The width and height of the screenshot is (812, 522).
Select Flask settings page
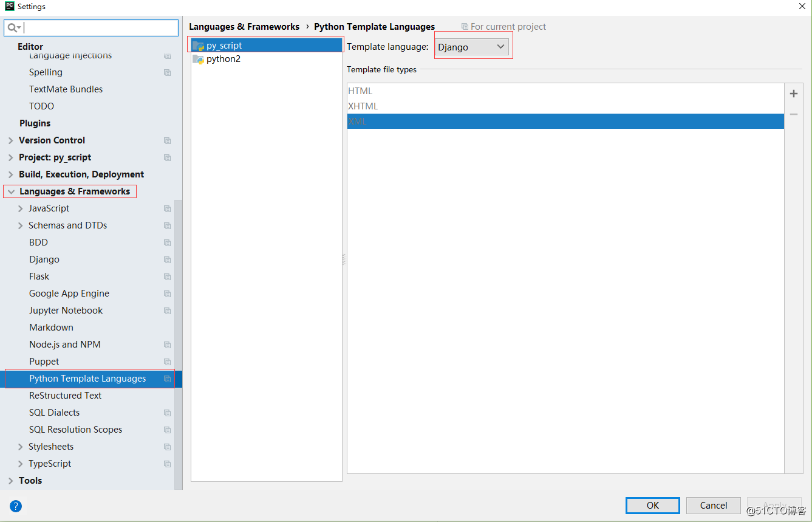click(x=39, y=276)
